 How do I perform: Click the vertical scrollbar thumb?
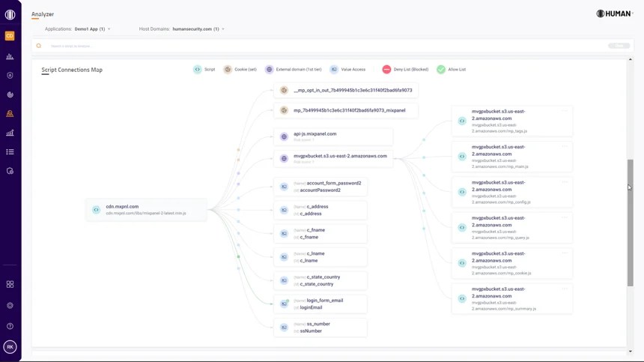631,221
